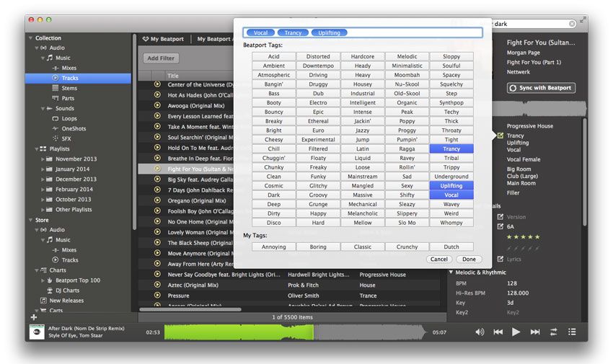Click the horizontal scrollbar under track list
This screenshot has width=613, height=364.
click(190, 309)
